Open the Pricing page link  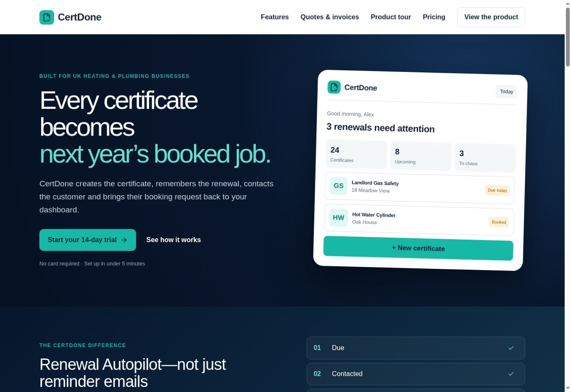click(x=434, y=17)
